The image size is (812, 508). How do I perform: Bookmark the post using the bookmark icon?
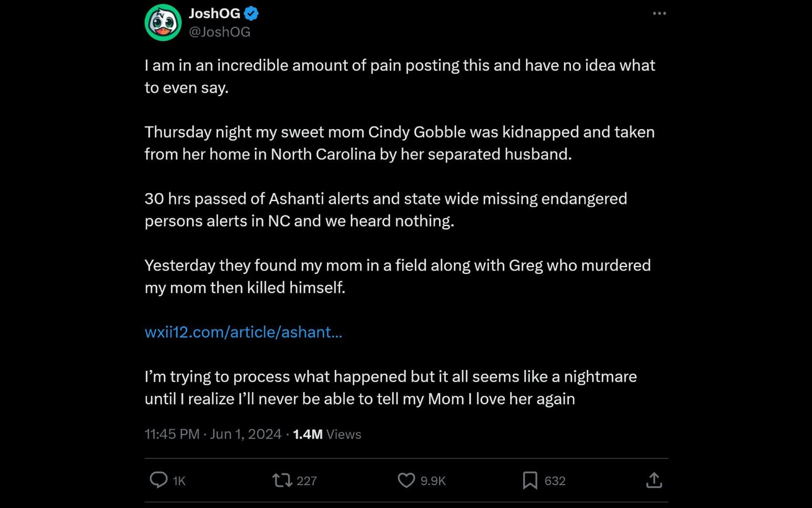tap(530, 480)
